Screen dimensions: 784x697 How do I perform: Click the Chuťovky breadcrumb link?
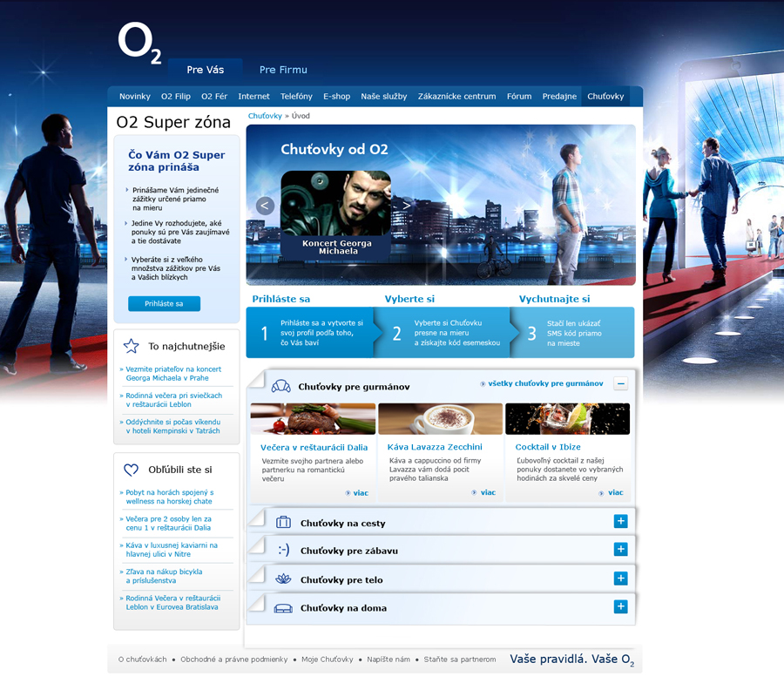265,116
